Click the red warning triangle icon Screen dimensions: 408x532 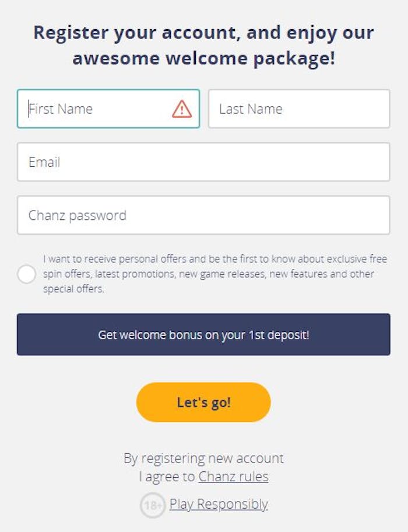pos(182,109)
